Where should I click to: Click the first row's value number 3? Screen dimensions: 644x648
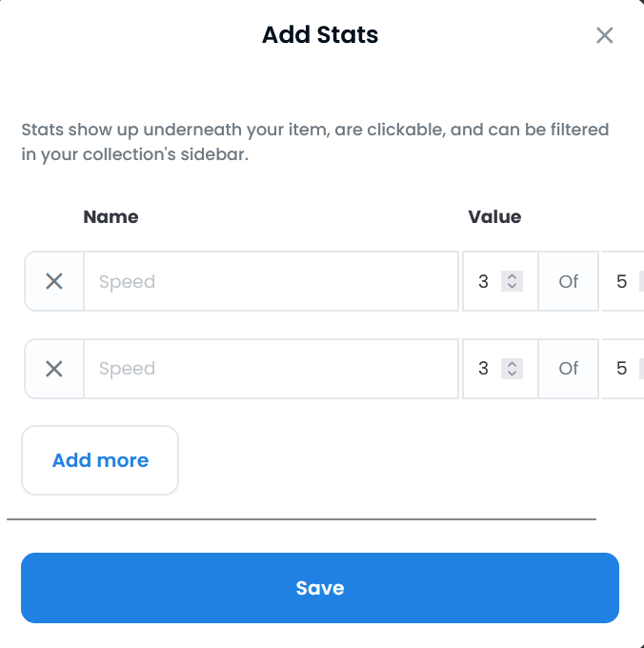[483, 281]
